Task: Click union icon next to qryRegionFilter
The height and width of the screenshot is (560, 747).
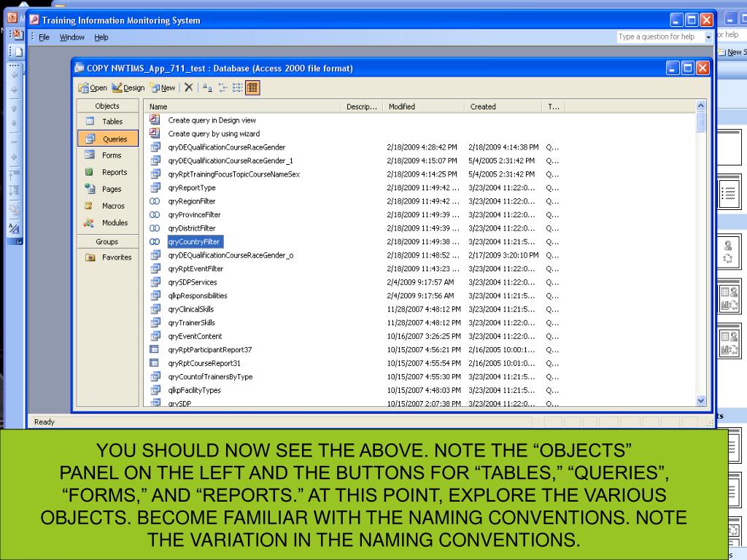Action: click(155, 201)
